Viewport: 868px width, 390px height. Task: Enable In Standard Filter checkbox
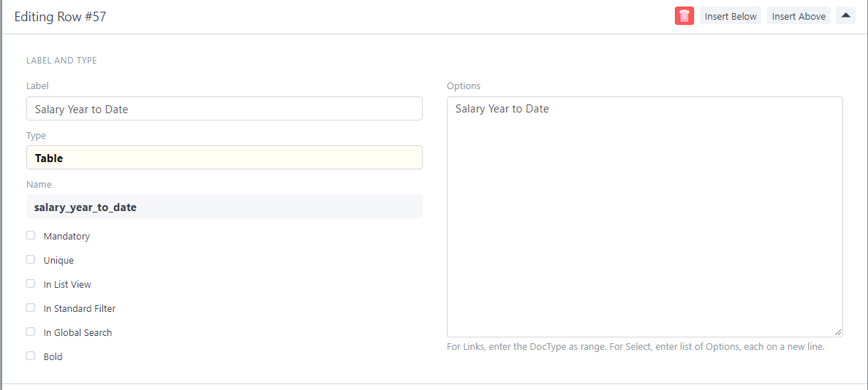pyautogui.click(x=31, y=307)
